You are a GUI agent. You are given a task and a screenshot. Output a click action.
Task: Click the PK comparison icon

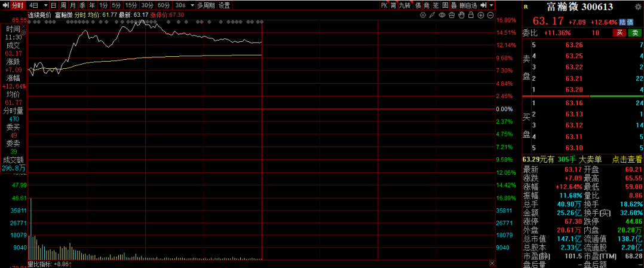[384, 5]
